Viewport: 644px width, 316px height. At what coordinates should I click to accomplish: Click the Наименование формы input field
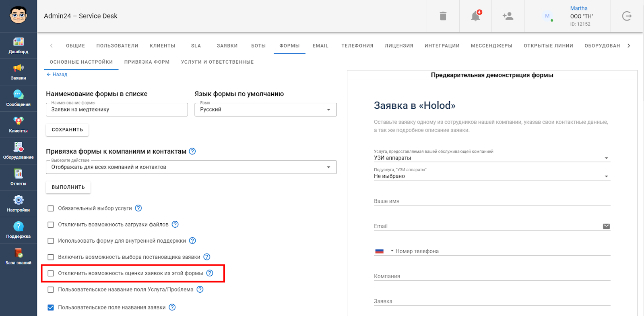point(117,110)
